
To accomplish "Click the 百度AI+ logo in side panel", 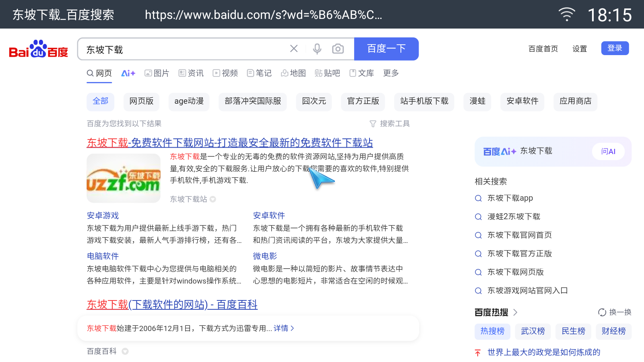I will (x=500, y=152).
